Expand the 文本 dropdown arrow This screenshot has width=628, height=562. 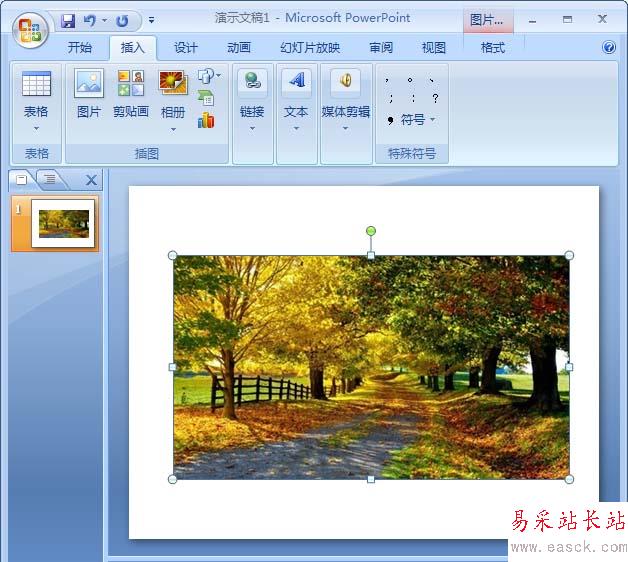(x=296, y=129)
